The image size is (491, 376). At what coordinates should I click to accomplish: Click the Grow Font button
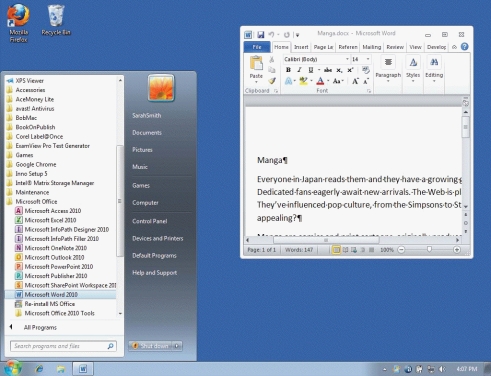[x=355, y=81]
